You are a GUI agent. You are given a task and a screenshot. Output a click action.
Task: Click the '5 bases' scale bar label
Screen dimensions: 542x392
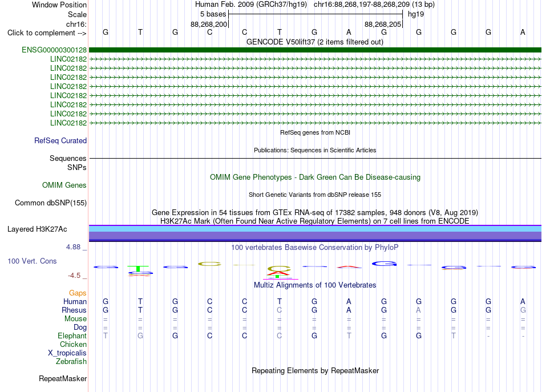click(x=213, y=14)
